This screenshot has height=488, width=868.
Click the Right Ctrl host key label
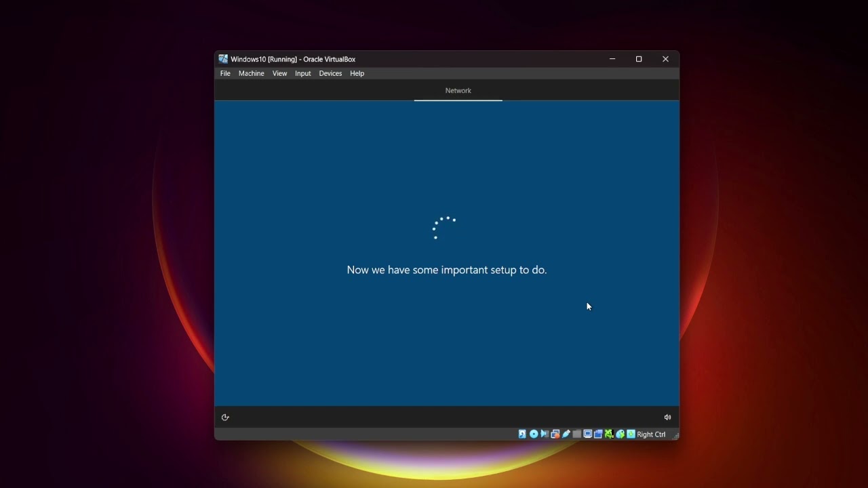(x=651, y=434)
